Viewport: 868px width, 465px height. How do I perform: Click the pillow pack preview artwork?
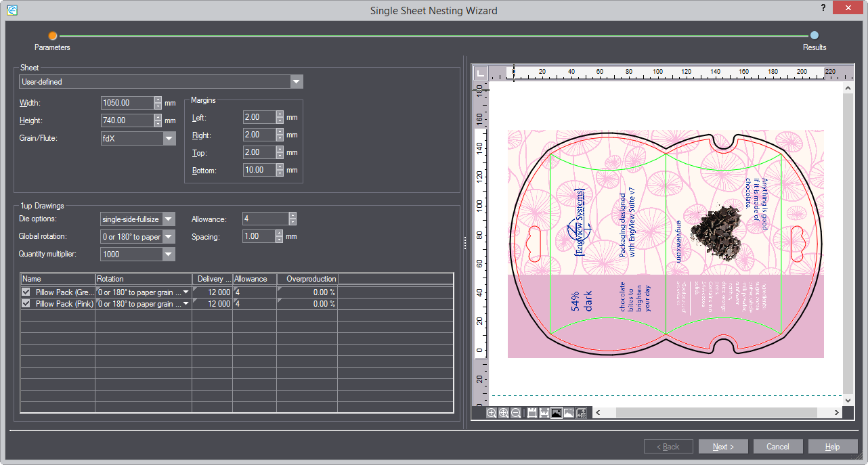pos(666,244)
